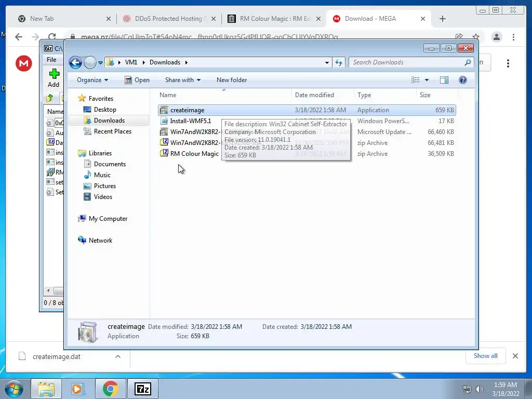Create a New folder
Screen dimensions: 532x399
232,80
